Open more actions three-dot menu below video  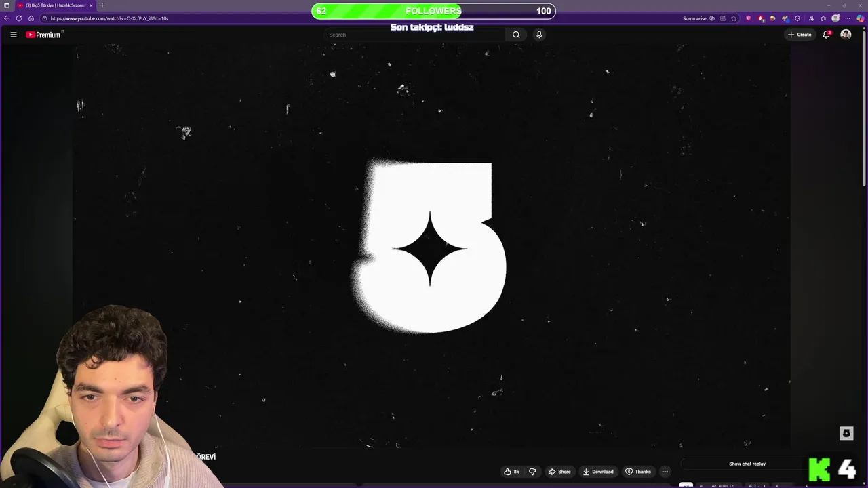[x=665, y=472]
